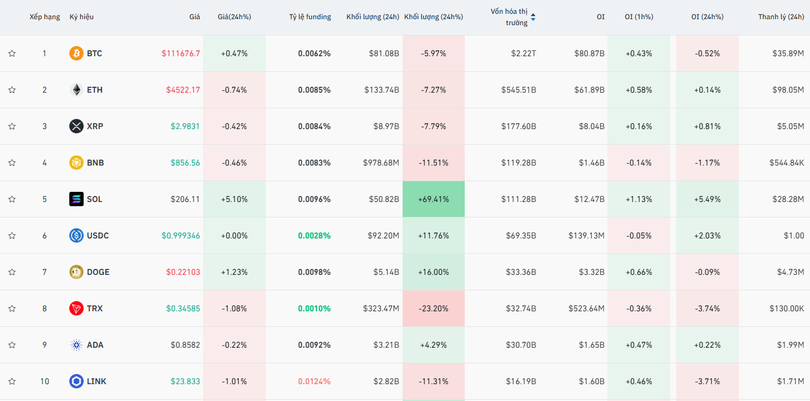
Task: Click the Bitcoin BTC coin icon
Action: [76, 53]
